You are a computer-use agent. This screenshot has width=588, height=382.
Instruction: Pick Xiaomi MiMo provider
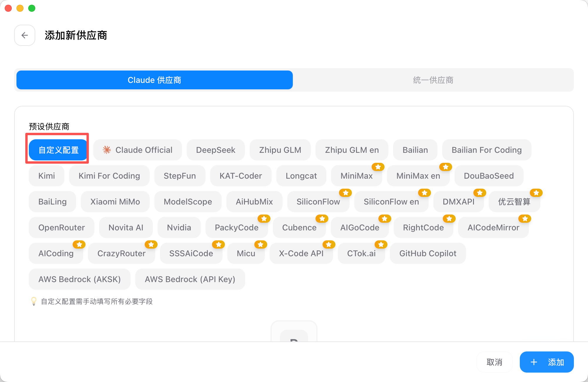[115, 202]
